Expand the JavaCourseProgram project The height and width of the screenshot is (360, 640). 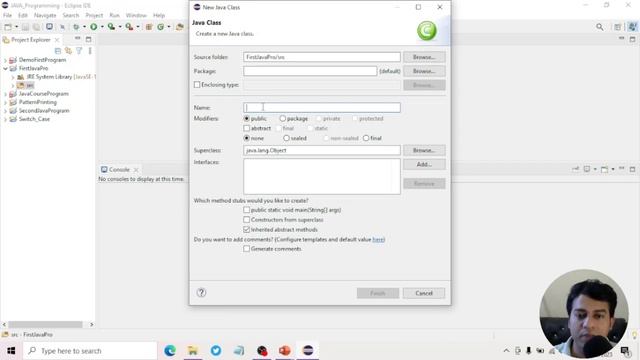click(5, 94)
